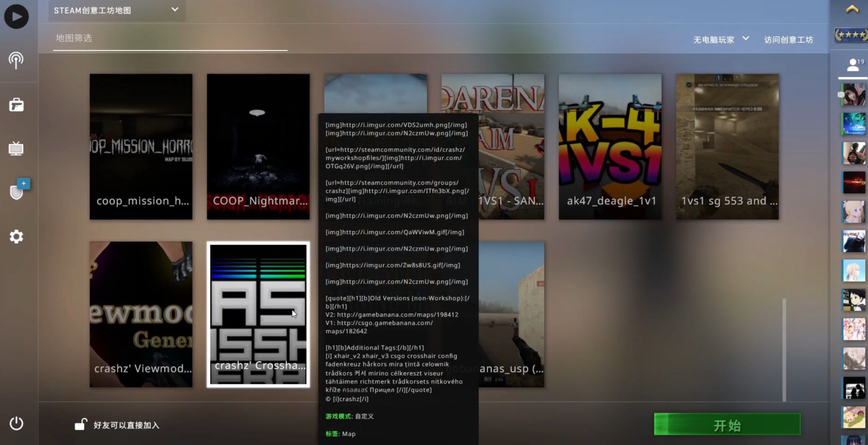Click the 访问创意工坊 link

[x=788, y=39]
